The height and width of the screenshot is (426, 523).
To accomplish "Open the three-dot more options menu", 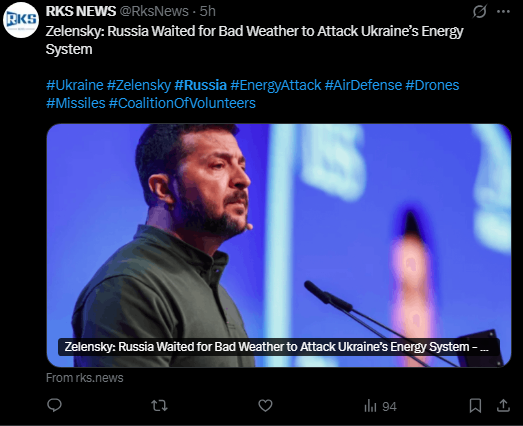I will [x=503, y=12].
